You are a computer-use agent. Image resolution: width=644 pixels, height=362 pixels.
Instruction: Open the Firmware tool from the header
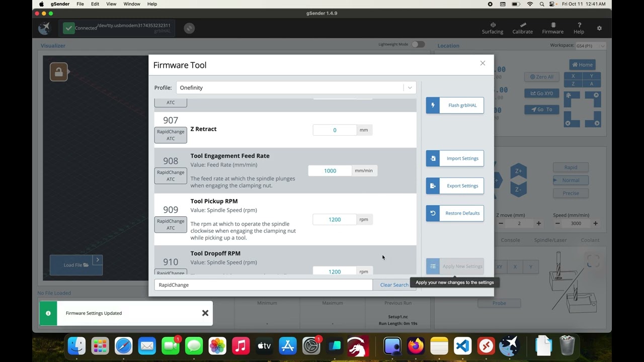pos(552,28)
